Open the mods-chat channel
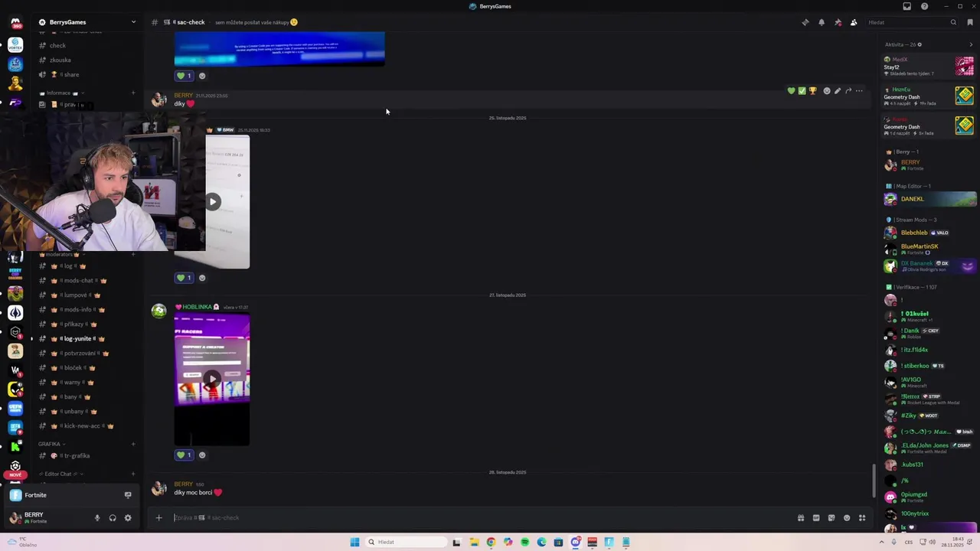 pyautogui.click(x=87, y=281)
